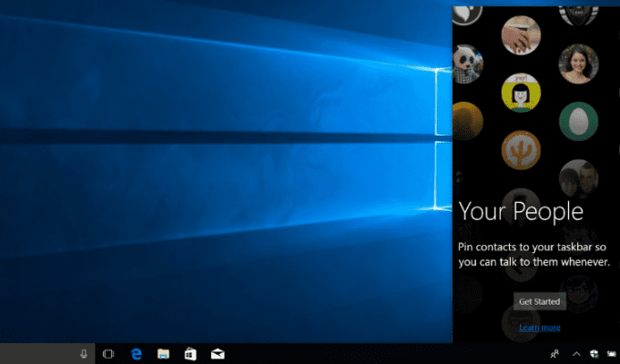Launch Microsoft Edge from the taskbar
620x364 pixels.
136,354
